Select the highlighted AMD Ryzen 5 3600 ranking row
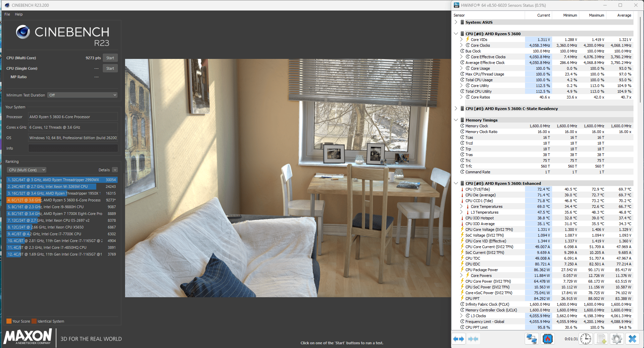 click(62, 200)
